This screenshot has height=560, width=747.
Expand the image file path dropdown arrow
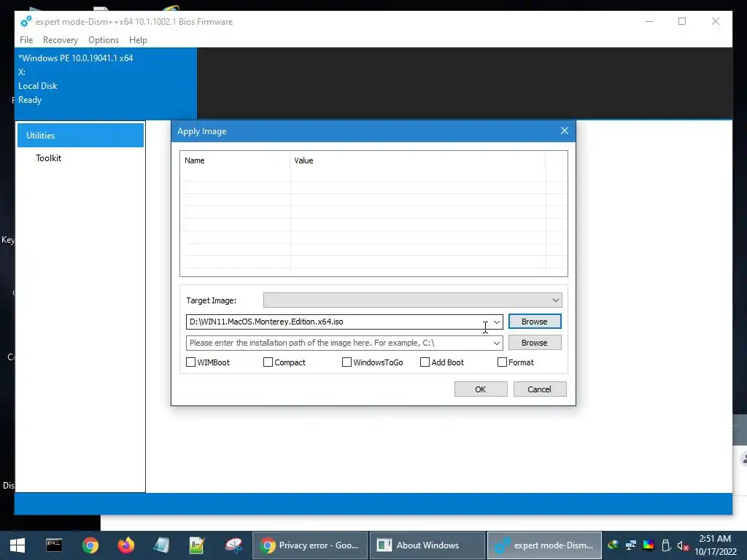pyautogui.click(x=496, y=322)
